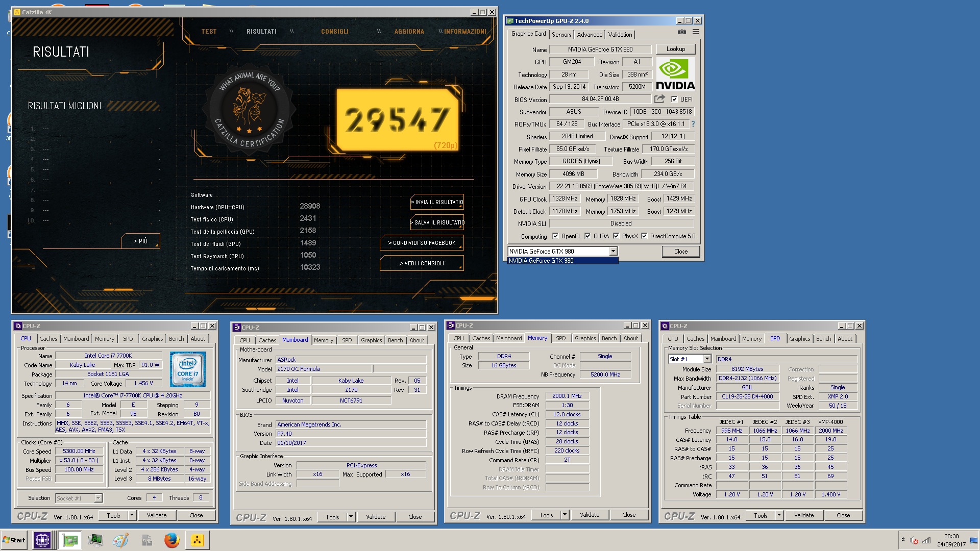This screenshot has height=551, width=980.
Task: Expand Tools dropdown arrow in CPU-Z CPU window
Action: pos(132,515)
